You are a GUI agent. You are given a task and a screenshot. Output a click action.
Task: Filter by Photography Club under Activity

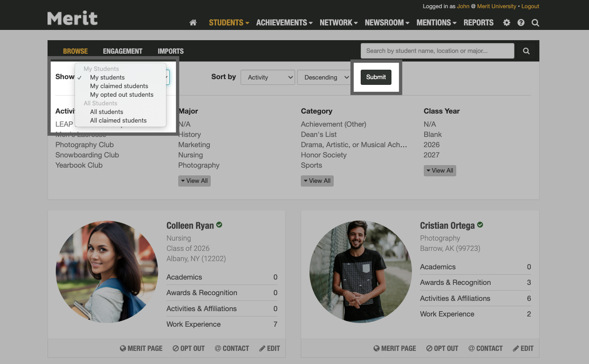(x=84, y=144)
